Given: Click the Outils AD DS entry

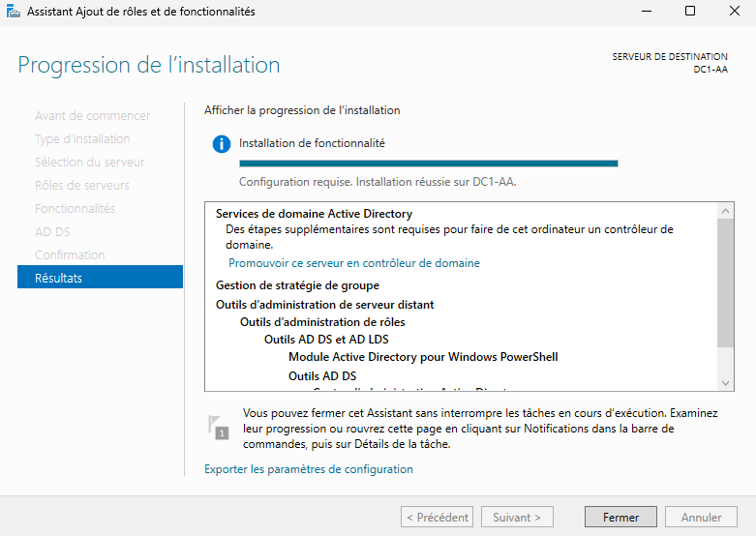Looking at the screenshot, I should pos(322,376).
